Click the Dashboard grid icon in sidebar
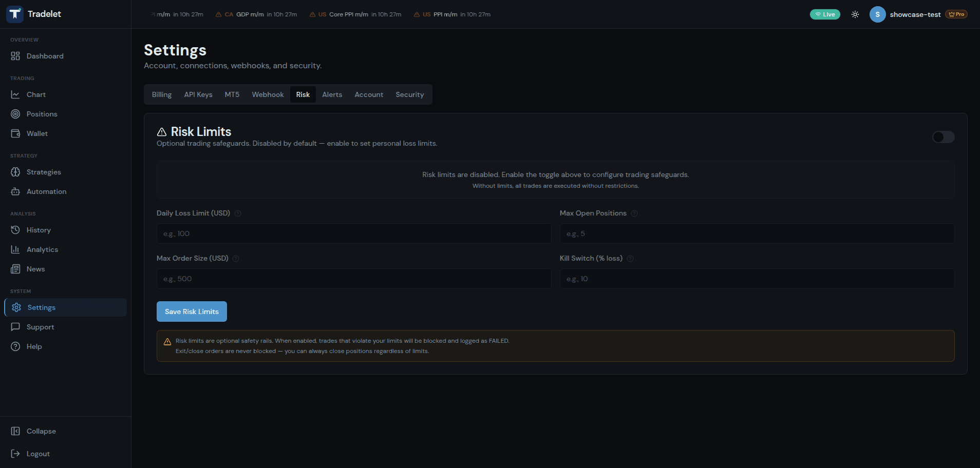The width and height of the screenshot is (980, 468). [x=15, y=56]
